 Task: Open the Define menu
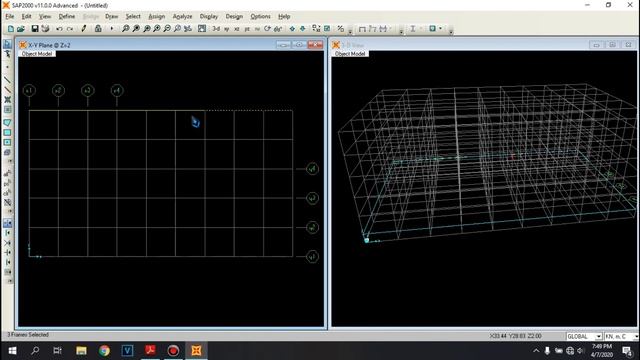point(67,17)
